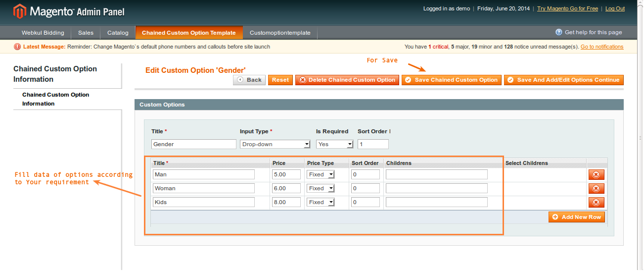644x271 pixels.
Task: Open the Sales menu
Action: pos(86,33)
